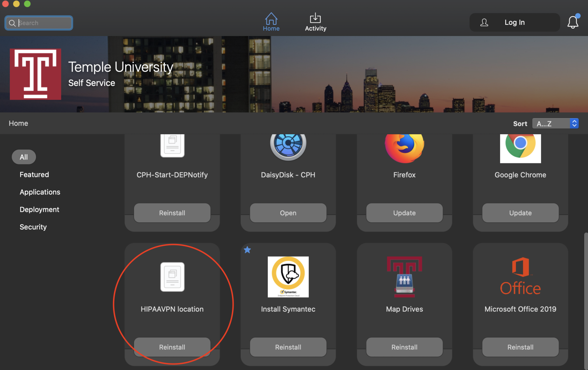
Task: Reinstall Map Drives
Action: [404, 347]
